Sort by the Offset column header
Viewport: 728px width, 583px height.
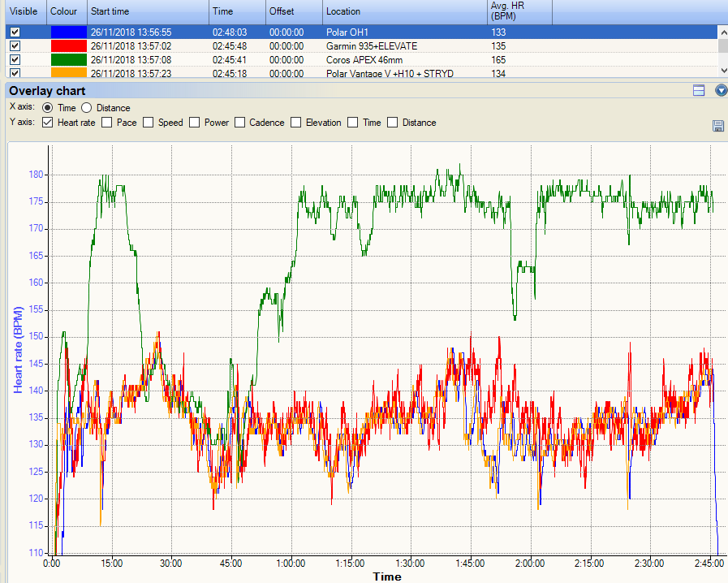tap(295, 11)
